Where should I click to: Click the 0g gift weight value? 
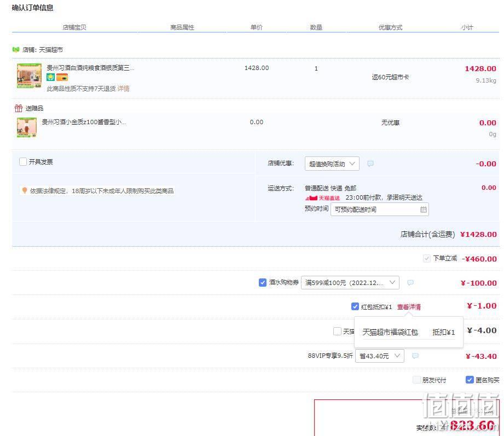pyautogui.click(x=493, y=134)
